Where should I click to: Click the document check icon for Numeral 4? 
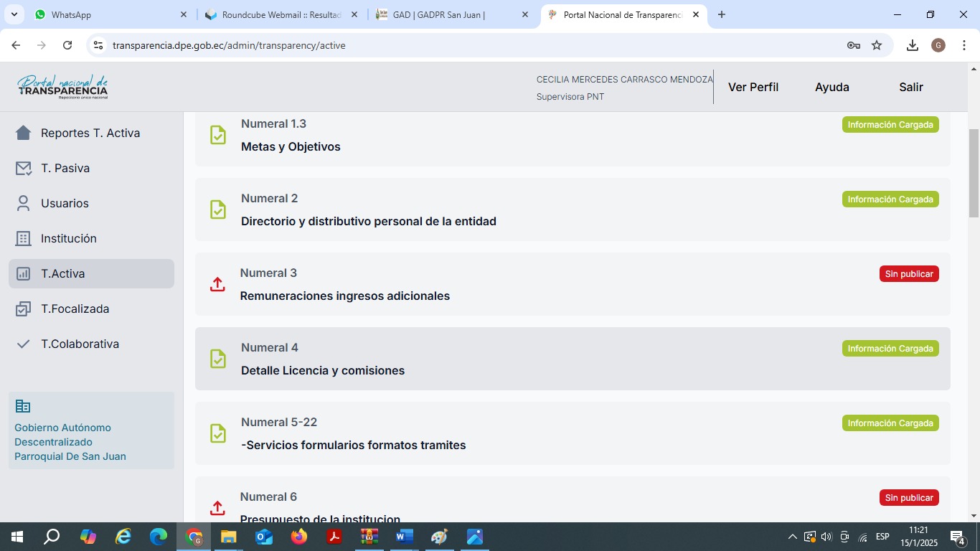218,359
